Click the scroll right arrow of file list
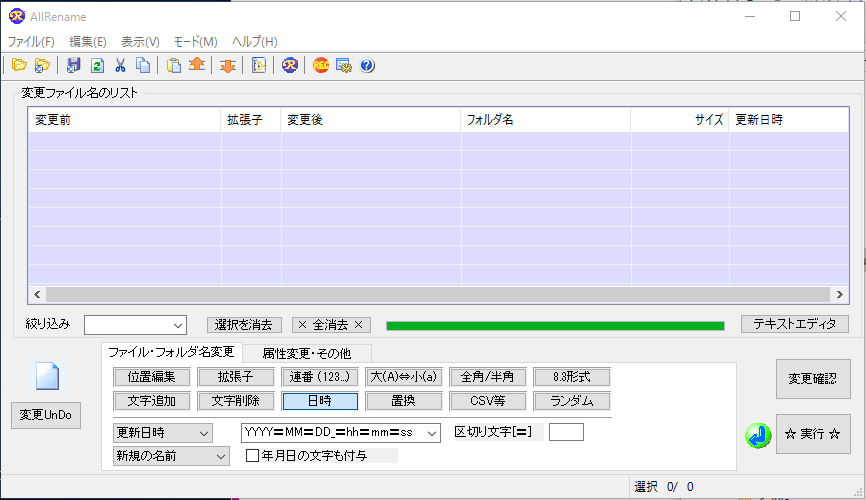 [839, 294]
